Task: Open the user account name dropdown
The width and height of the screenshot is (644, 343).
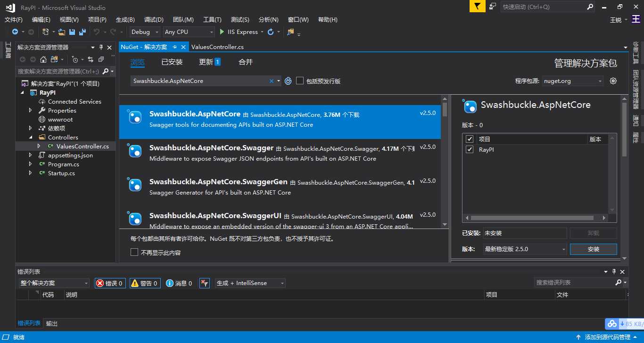Action: tap(619, 20)
